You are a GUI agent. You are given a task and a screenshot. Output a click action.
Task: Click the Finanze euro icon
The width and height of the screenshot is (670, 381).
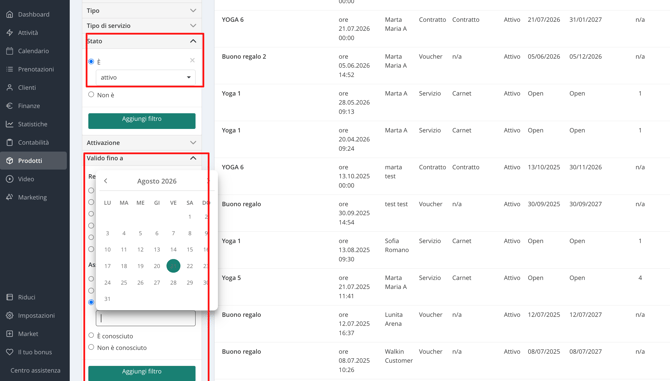click(x=9, y=106)
